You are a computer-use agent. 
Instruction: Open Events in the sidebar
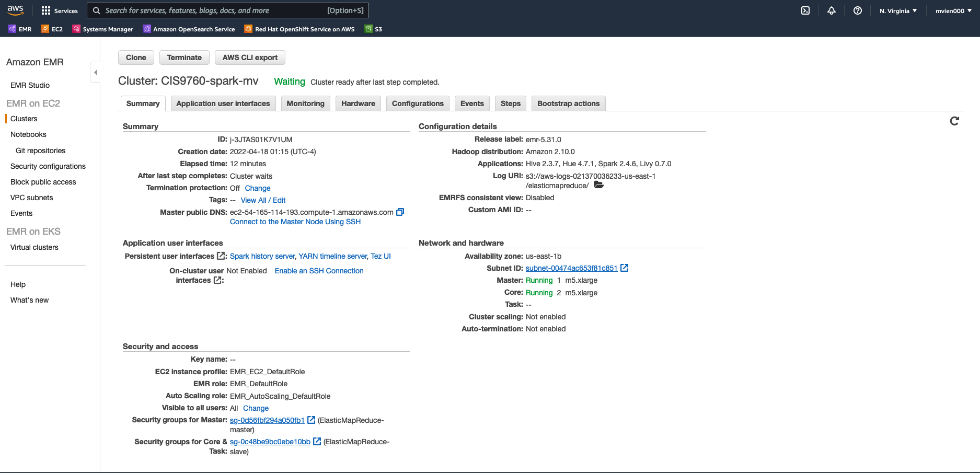pyautogui.click(x=21, y=213)
